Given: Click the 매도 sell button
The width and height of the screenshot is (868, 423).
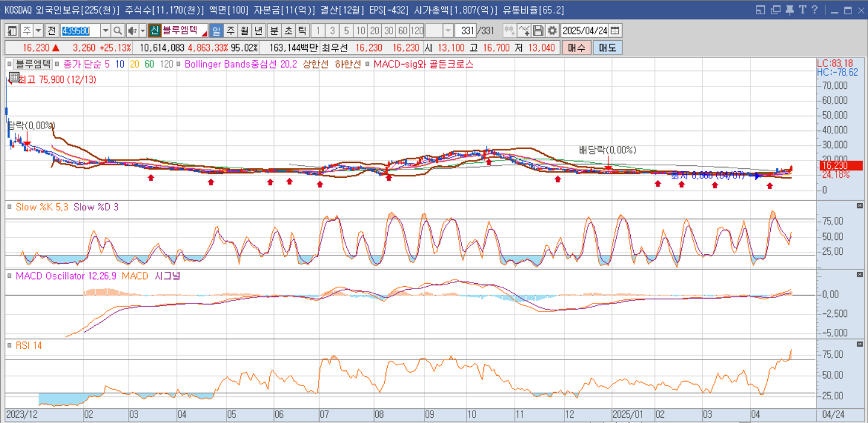Looking at the screenshot, I should click(x=608, y=48).
